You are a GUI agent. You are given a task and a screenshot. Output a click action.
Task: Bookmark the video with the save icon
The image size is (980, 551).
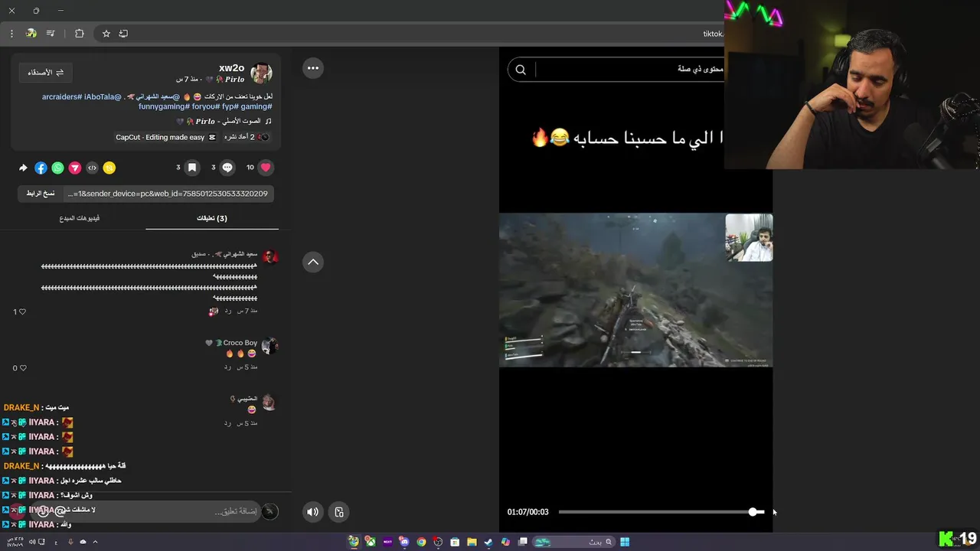click(192, 168)
